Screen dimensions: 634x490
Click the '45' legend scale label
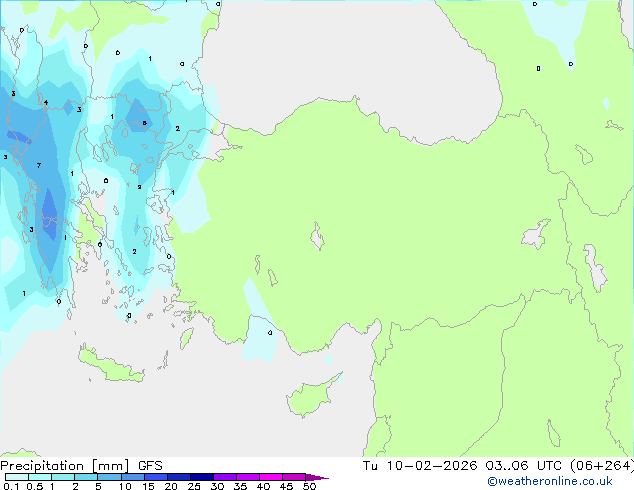[x=286, y=486]
